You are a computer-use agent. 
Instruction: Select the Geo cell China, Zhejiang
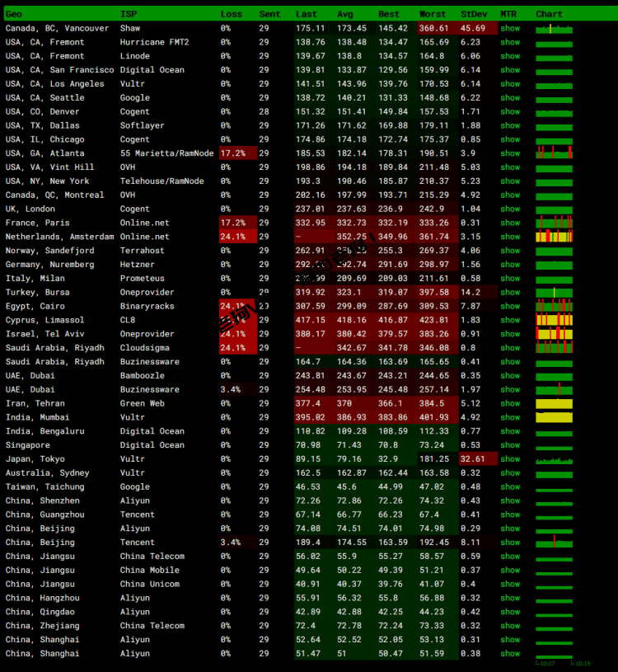42,626
